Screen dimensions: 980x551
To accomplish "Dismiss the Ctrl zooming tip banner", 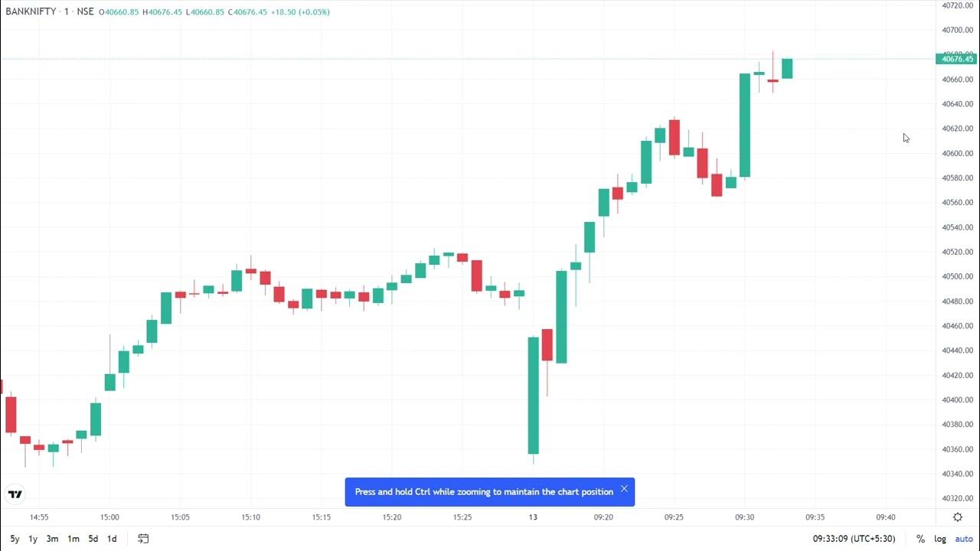I will tap(624, 489).
